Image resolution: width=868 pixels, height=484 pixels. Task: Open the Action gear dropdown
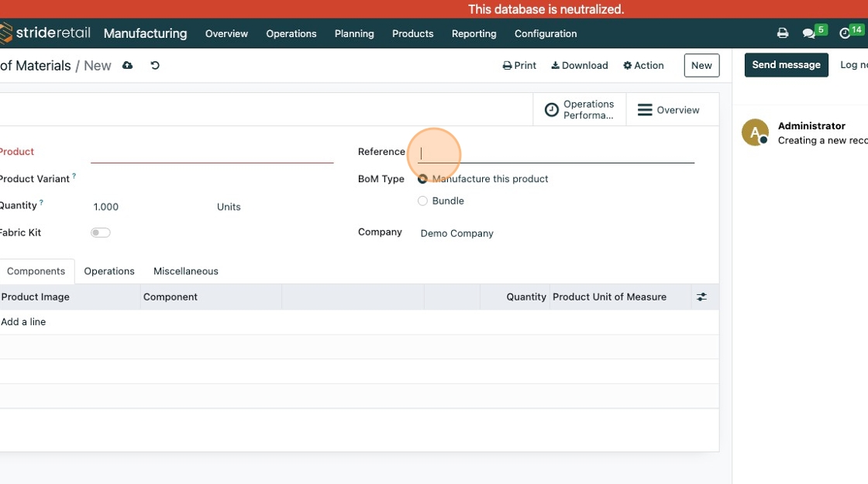[643, 66]
